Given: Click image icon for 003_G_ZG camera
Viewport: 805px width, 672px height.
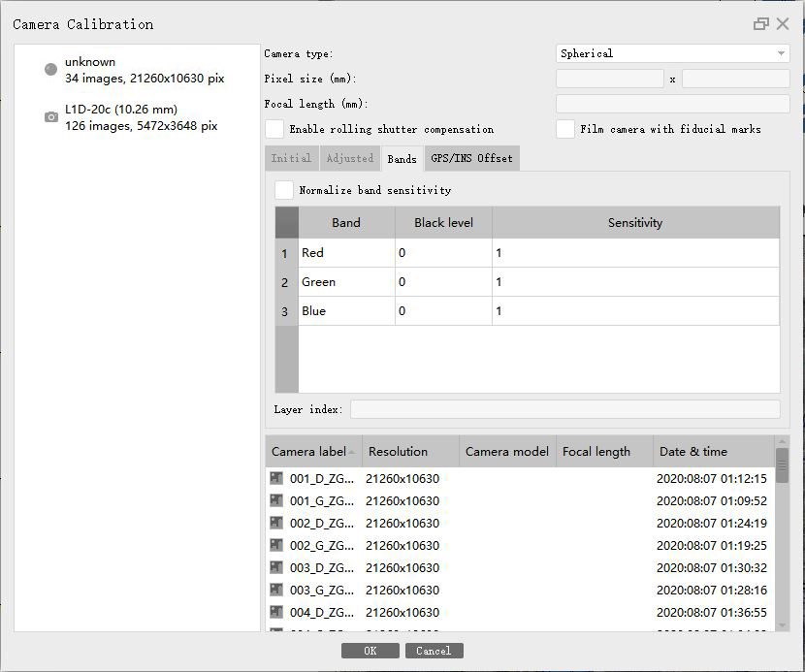Looking at the screenshot, I should coord(276,590).
